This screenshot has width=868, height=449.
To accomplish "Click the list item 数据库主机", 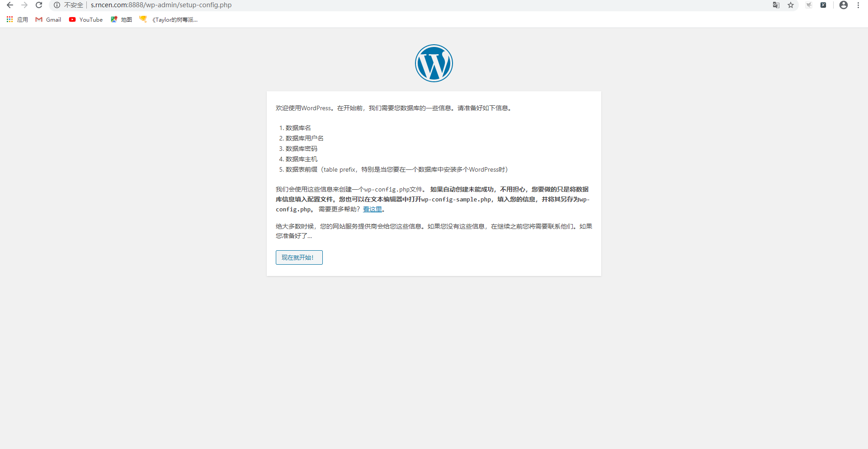I will pos(301,159).
